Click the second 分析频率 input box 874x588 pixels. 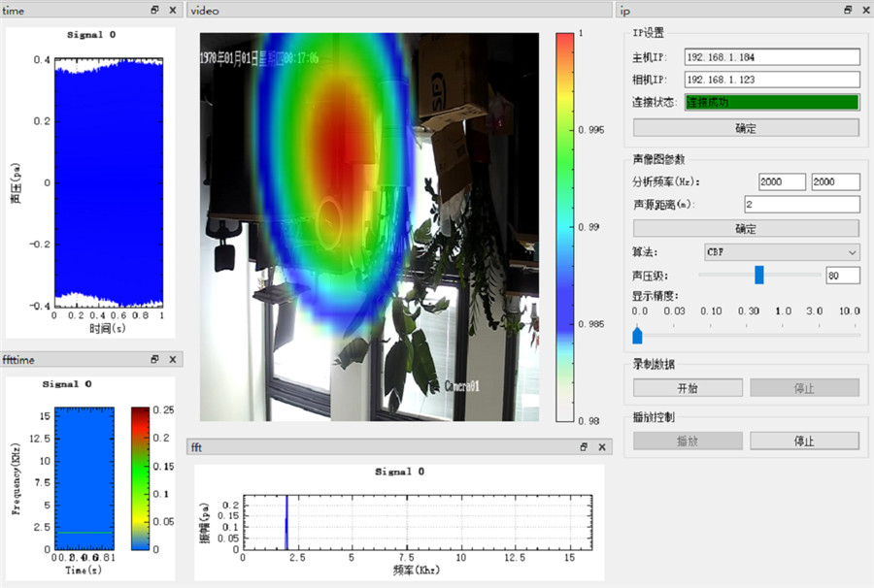tap(835, 182)
